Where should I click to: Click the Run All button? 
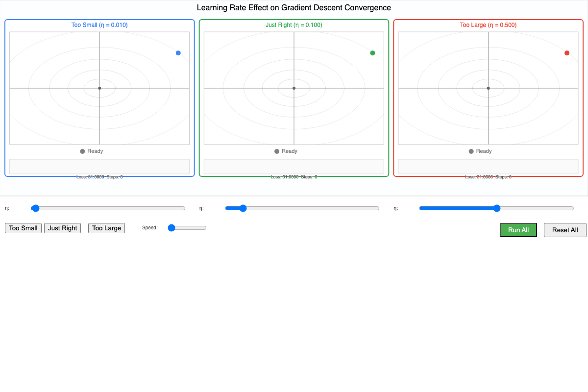(x=518, y=230)
